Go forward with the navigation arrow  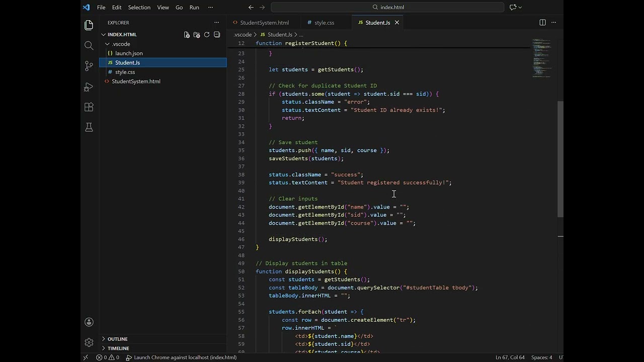click(262, 7)
